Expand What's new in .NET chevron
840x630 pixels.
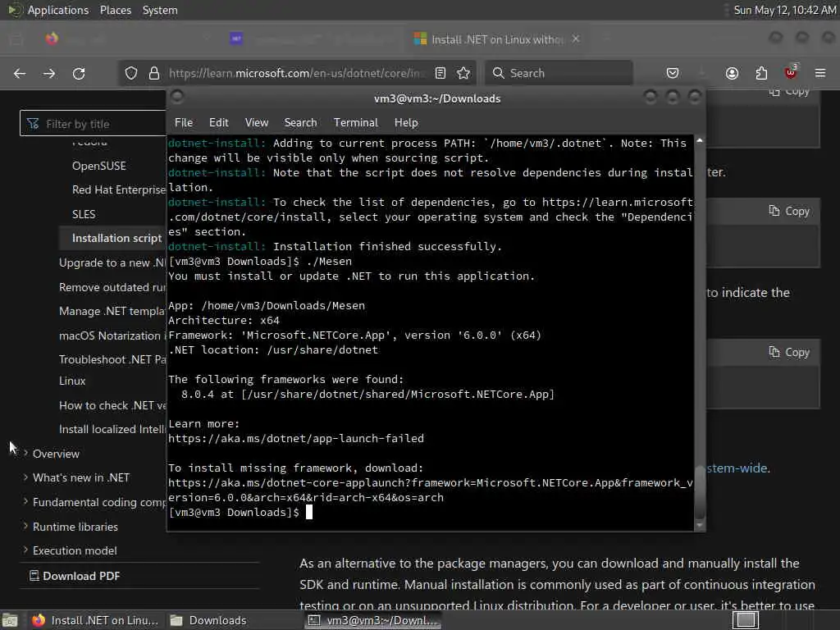(x=25, y=477)
